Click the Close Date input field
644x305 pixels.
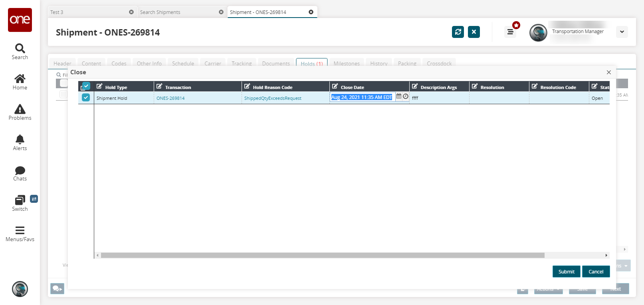(x=362, y=97)
